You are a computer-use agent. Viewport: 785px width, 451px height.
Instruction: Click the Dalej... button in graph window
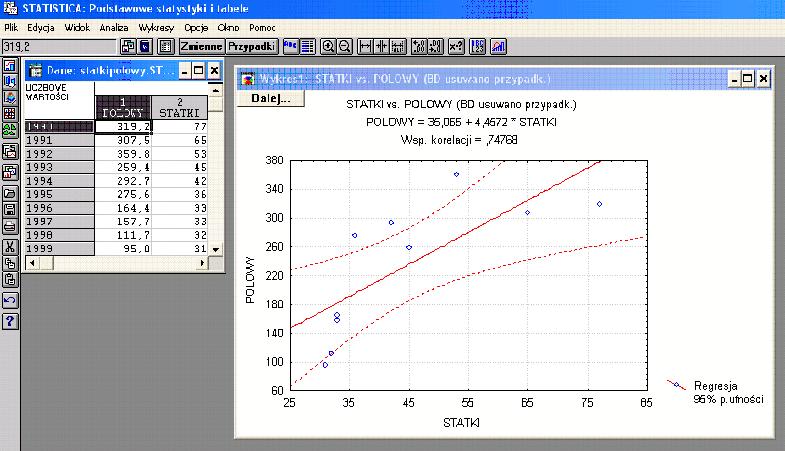click(271, 98)
